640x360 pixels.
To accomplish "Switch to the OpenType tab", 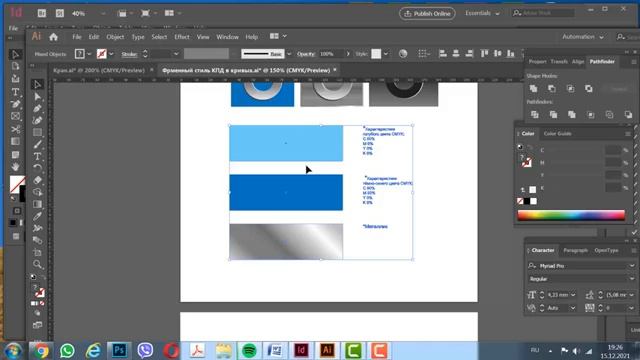I will [x=606, y=250].
